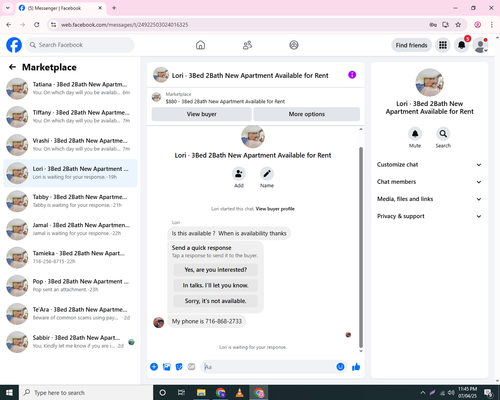Viewport: 500px width, 400px height.
Task: Search in conversation via right panel icon
Action: pos(443,134)
